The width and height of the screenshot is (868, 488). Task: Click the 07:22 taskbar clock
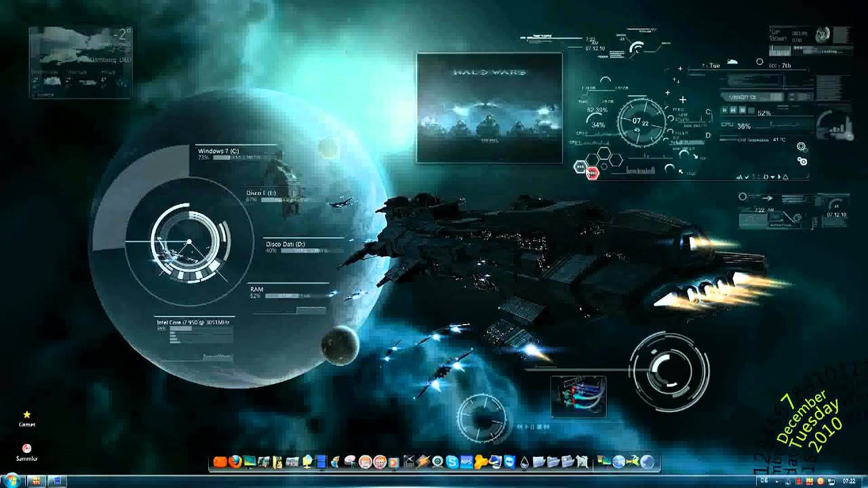click(x=848, y=481)
